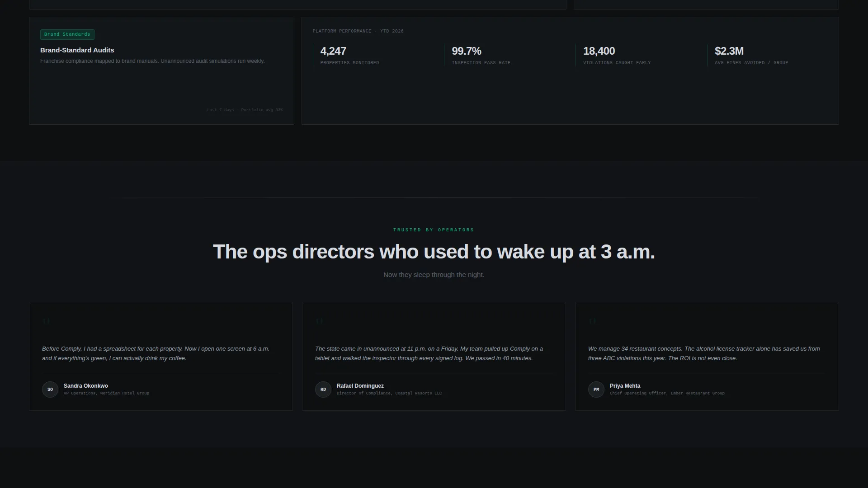Image resolution: width=868 pixels, height=488 pixels.
Task: Click the TRUSTED BY OPERATORS eyebrow text
Action: coord(434,230)
